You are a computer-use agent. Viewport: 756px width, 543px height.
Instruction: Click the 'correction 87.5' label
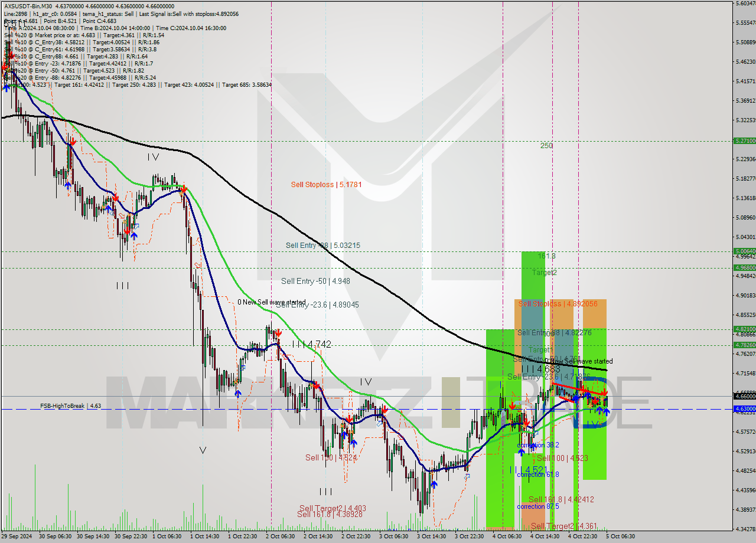click(537, 506)
